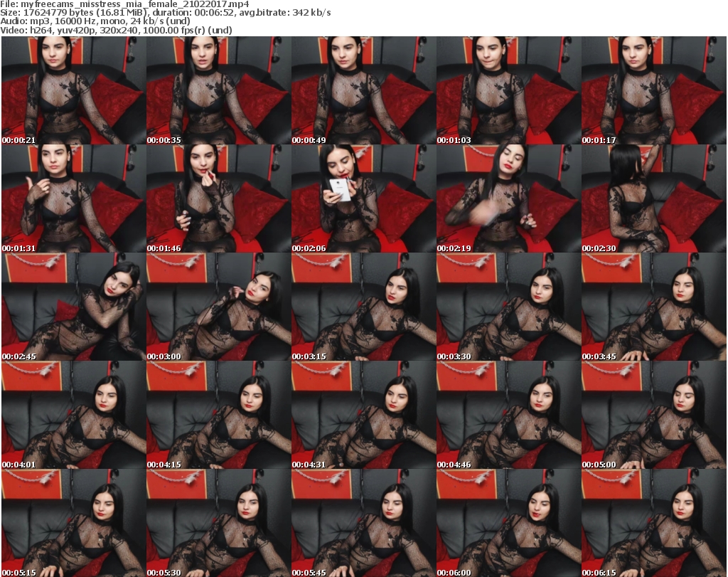Click the 'Video: h264, yuv420p' info line

click(116, 31)
